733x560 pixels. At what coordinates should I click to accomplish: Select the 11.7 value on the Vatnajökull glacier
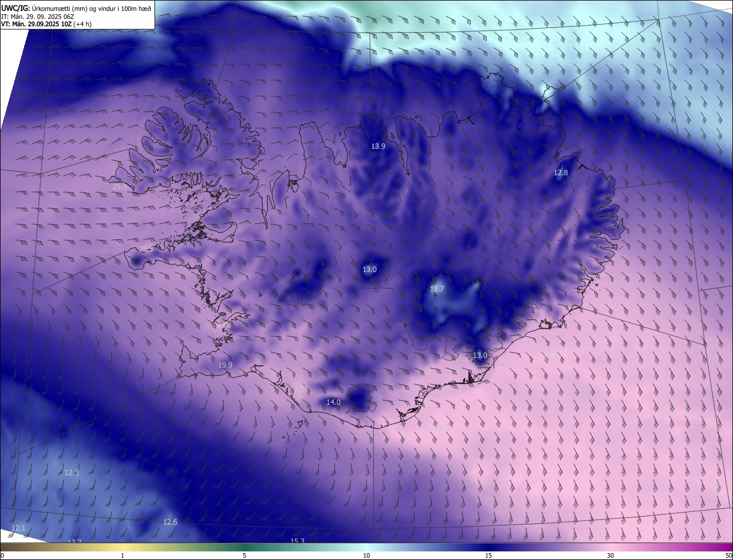(x=437, y=289)
